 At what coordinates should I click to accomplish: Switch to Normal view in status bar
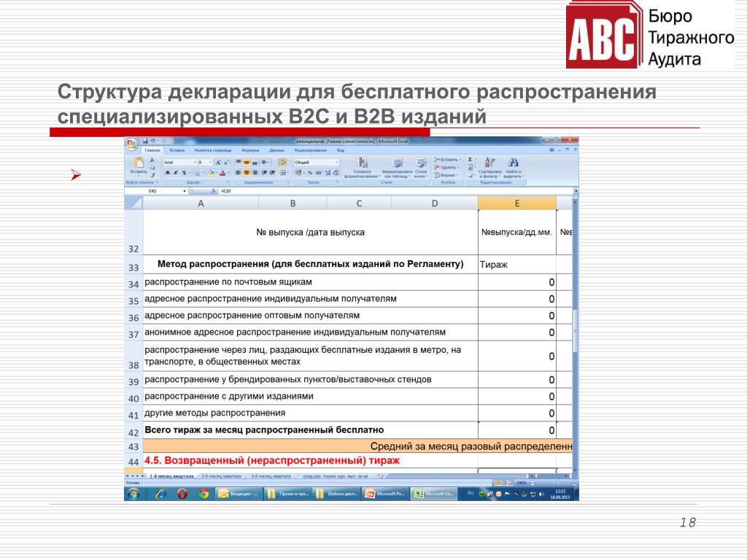click(498, 483)
